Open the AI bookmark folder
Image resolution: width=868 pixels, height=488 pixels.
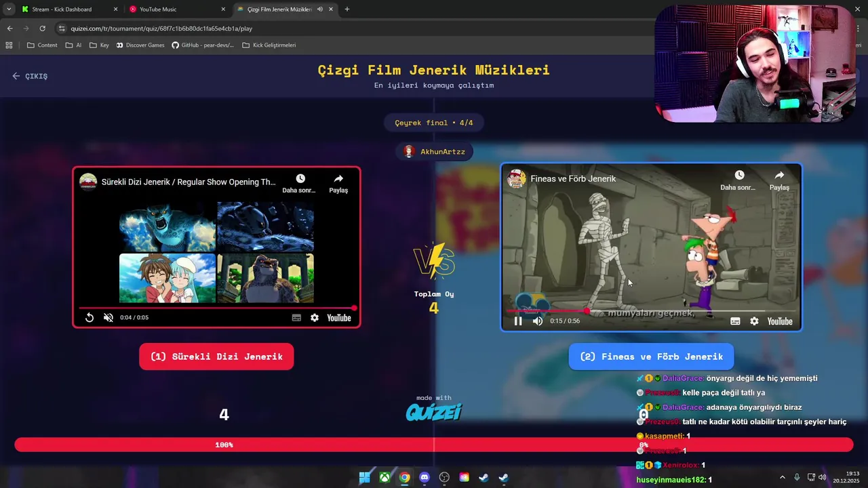73,45
